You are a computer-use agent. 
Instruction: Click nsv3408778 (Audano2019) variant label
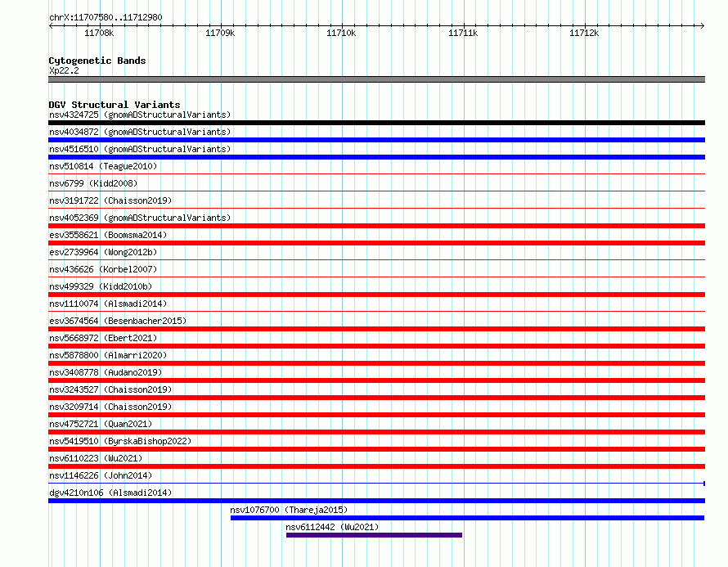tap(106, 372)
